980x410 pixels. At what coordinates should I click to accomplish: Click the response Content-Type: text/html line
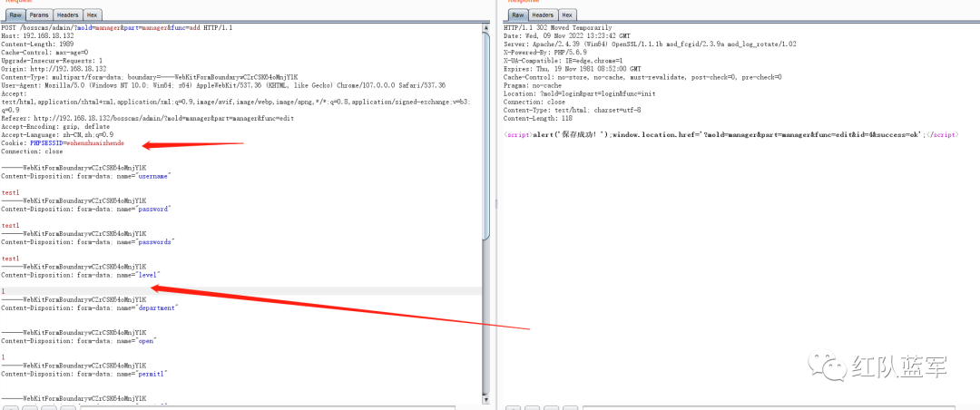coord(573,110)
